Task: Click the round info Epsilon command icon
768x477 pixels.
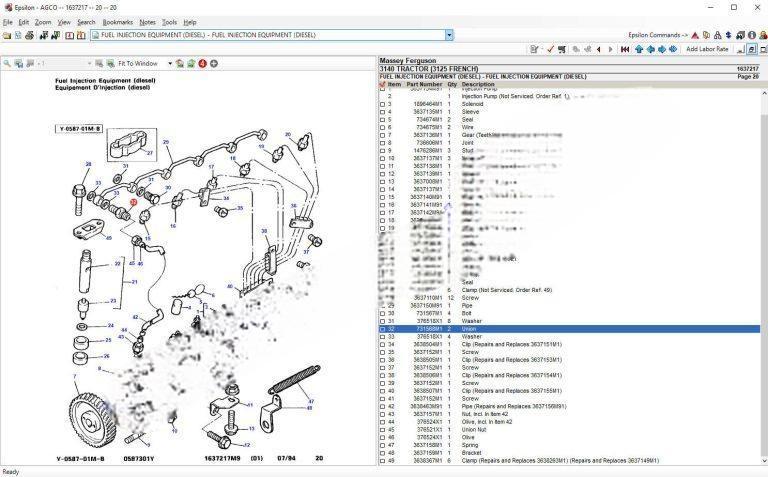Action: click(752, 35)
